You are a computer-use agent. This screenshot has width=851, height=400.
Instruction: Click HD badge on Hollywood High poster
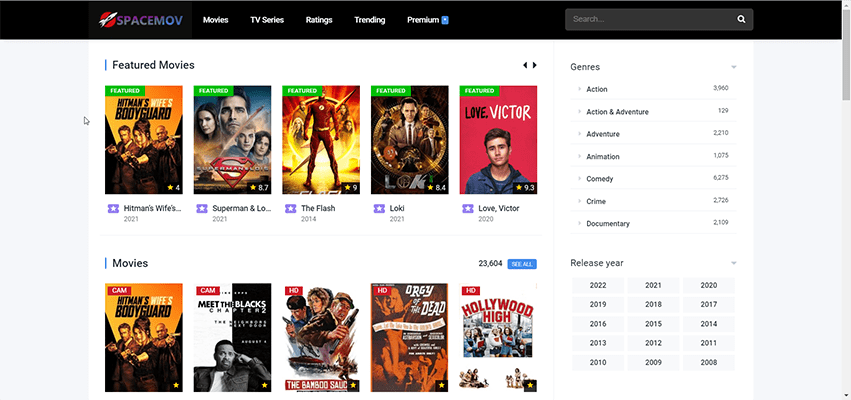471,291
